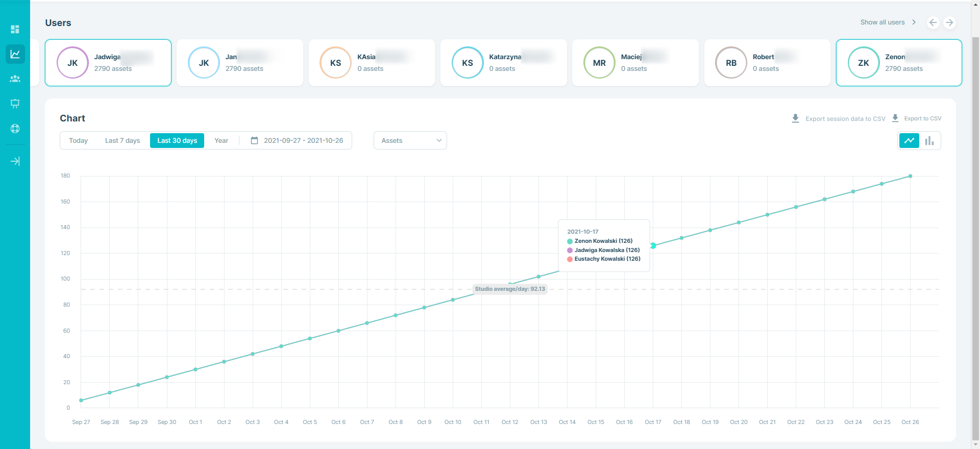
Task: Expand the sidebar with the arrow icon
Action: tap(15, 161)
